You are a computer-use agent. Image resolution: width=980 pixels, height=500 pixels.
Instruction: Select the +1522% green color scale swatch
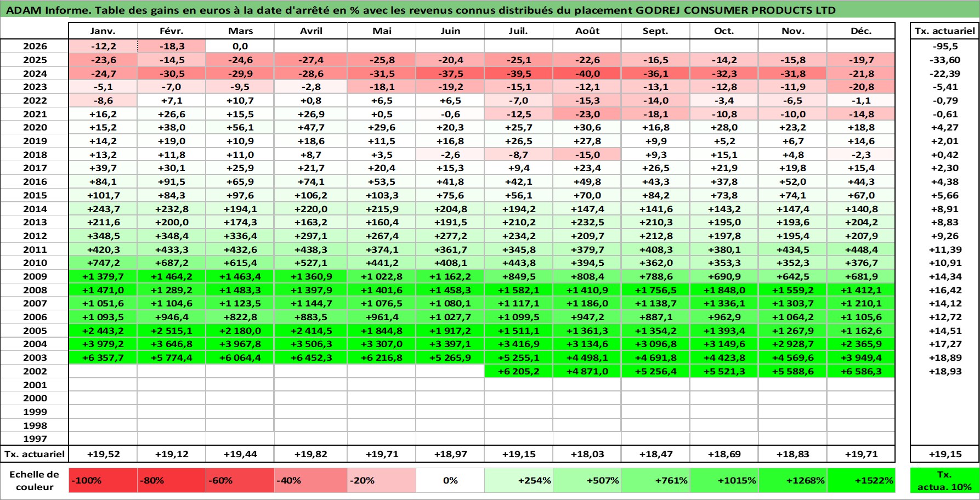(x=861, y=480)
